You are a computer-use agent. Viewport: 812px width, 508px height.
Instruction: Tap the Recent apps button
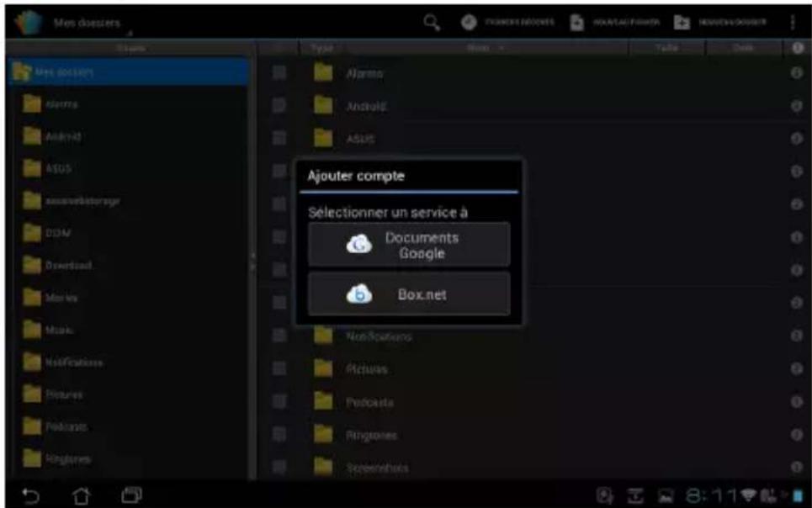pyautogui.click(x=131, y=495)
